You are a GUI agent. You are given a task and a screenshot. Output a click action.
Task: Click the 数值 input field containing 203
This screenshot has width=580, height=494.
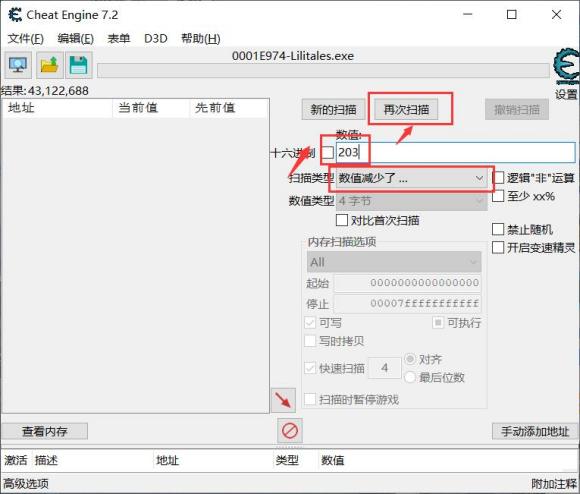coord(456,152)
